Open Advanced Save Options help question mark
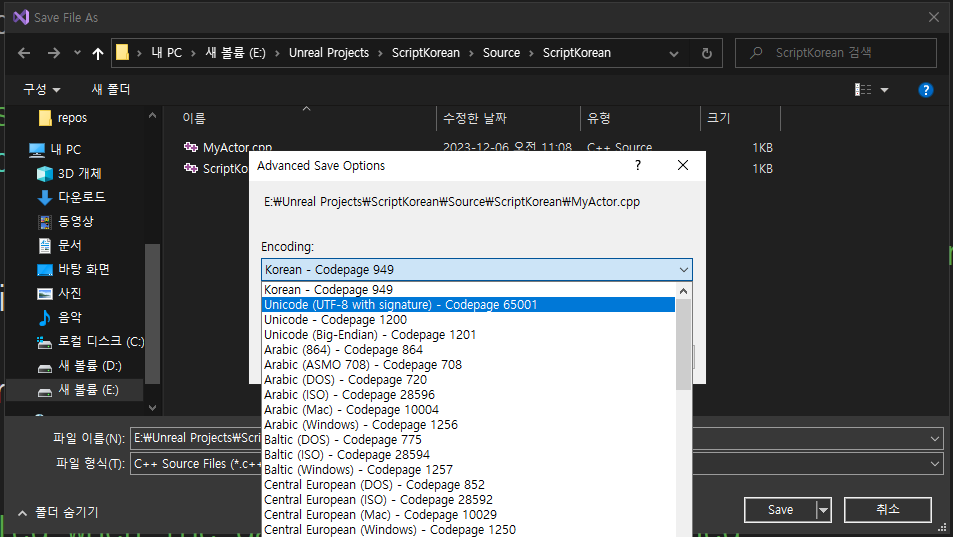Image resolution: width=953 pixels, height=537 pixels. pos(638,165)
